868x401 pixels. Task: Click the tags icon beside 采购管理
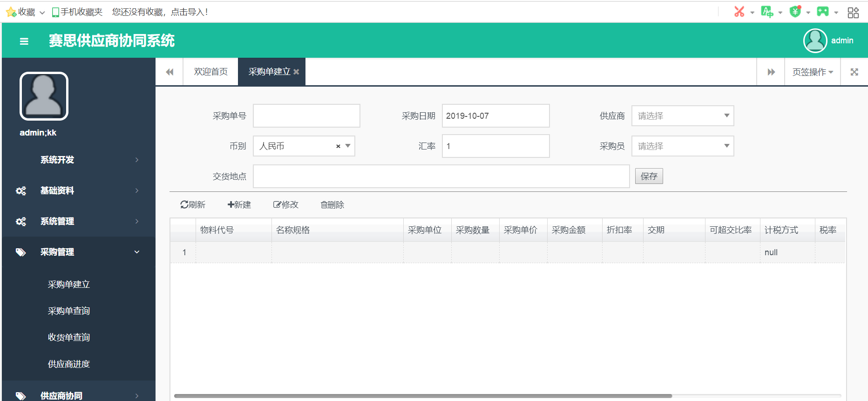click(x=21, y=252)
